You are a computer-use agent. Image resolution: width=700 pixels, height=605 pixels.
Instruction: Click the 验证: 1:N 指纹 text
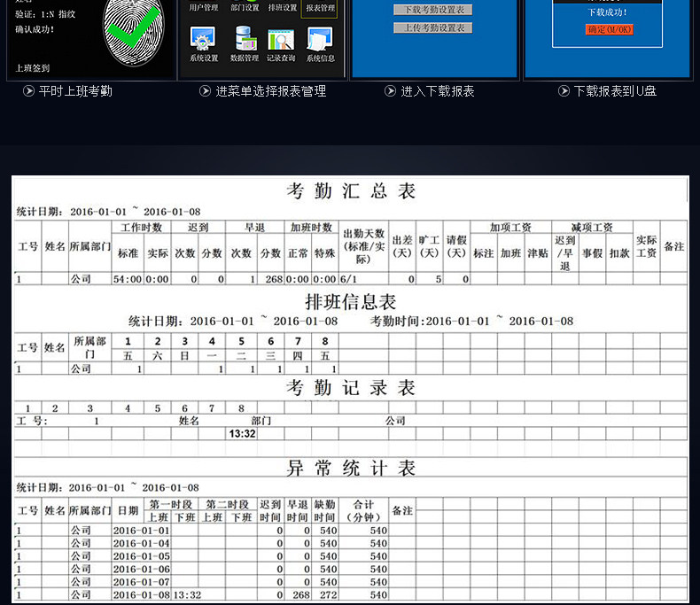[x=45, y=14]
